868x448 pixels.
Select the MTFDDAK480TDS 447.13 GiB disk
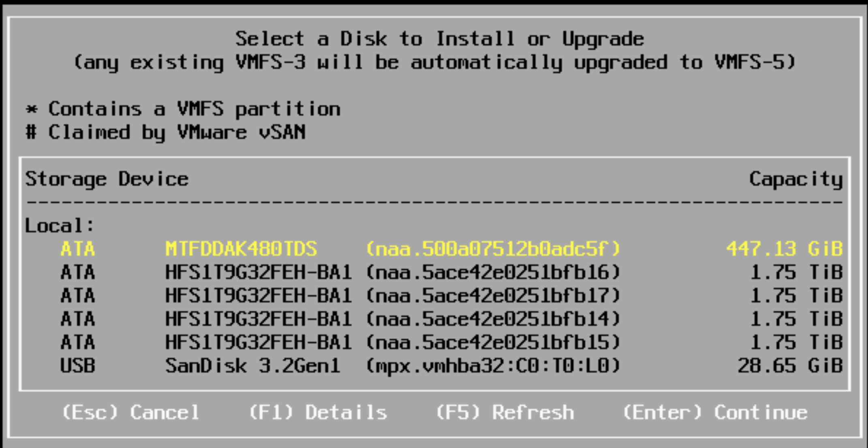[x=434, y=249]
